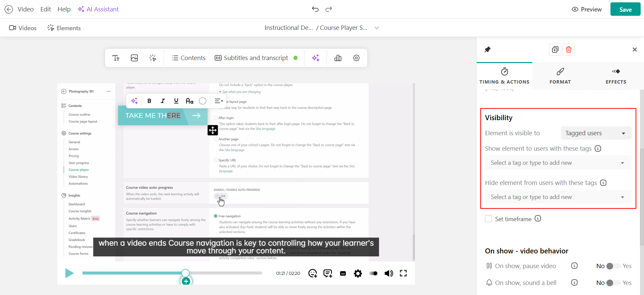Switch to the Elements tab
644x295 pixels.
(x=64, y=28)
